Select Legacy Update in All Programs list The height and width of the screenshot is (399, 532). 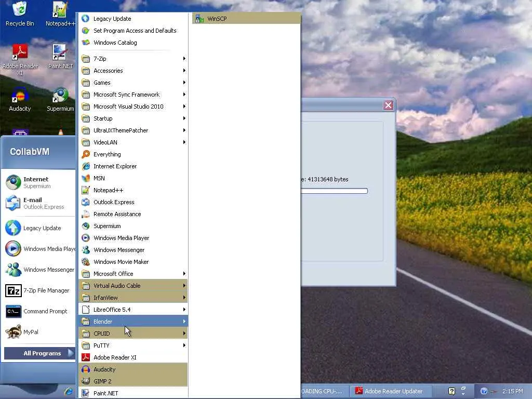134,19
